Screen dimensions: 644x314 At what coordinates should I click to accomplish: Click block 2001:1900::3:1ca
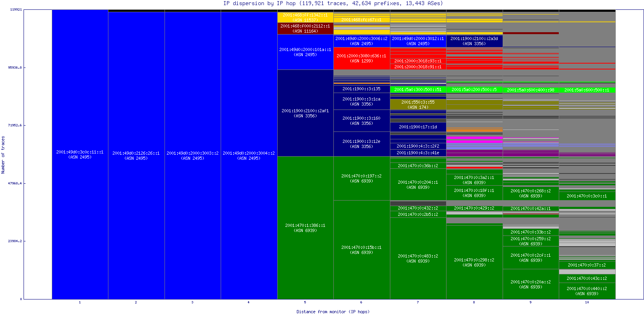click(x=362, y=101)
